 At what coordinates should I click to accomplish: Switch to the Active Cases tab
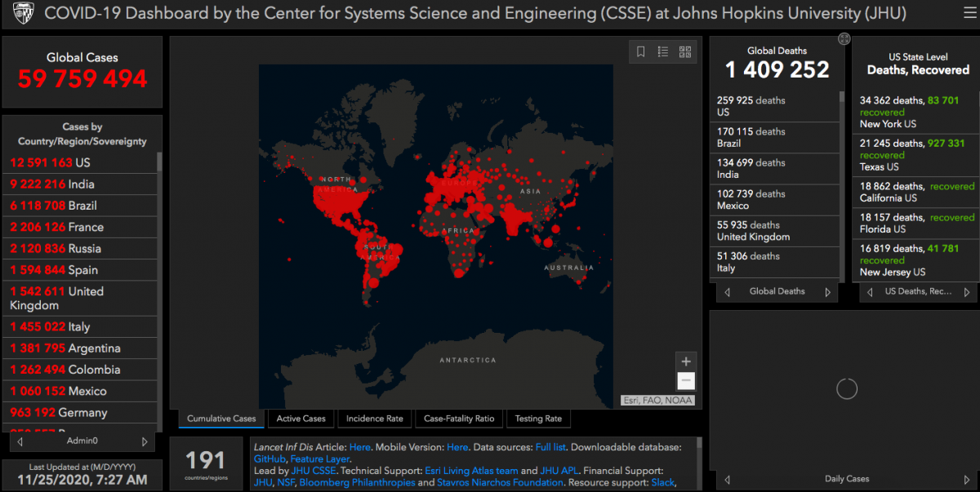coord(301,419)
